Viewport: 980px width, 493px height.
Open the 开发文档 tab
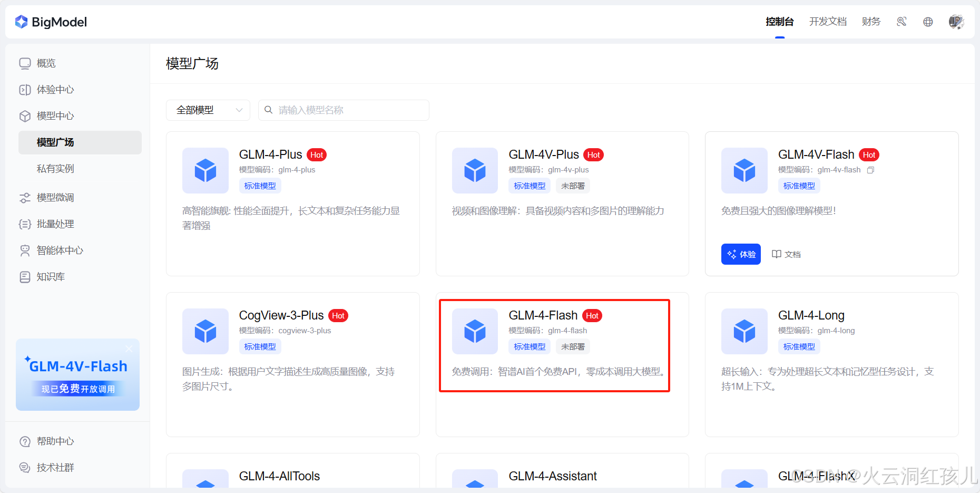[x=828, y=22]
